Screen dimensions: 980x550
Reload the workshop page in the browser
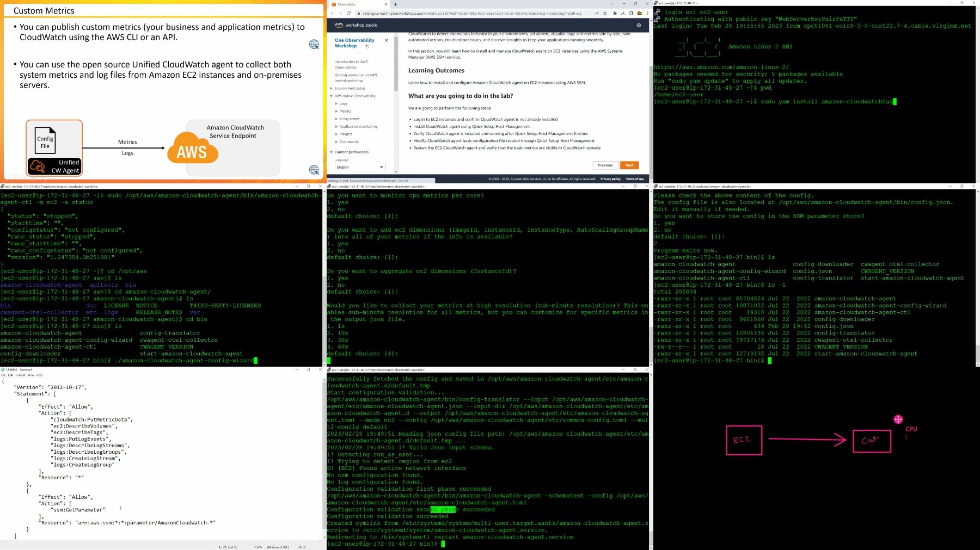pos(348,13)
